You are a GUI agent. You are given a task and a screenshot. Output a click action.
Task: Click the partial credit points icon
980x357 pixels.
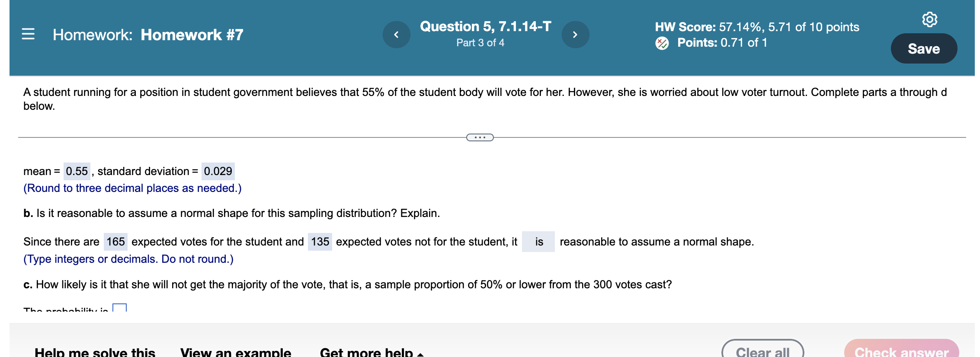click(x=662, y=43)
